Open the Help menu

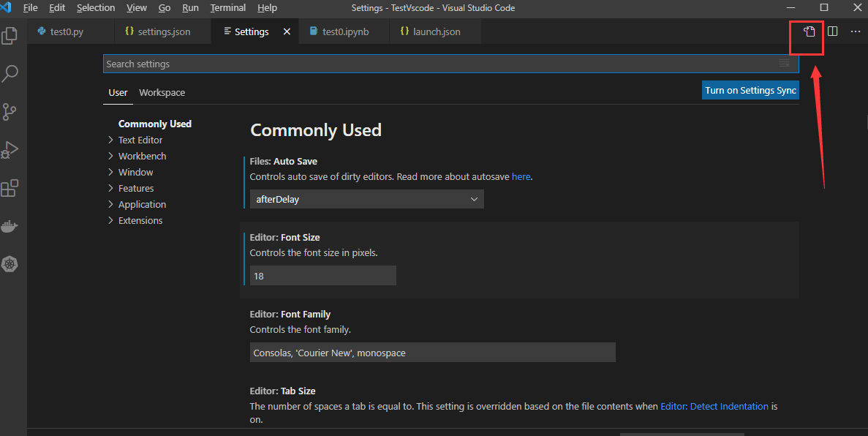click(x=268, y=8)
